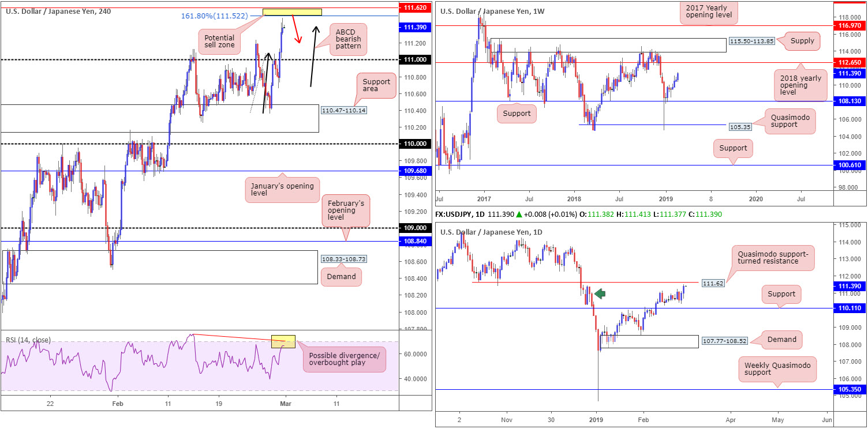868x429 pixels.
Task: Select the yellow sell zone rectangle on the 240 chart
Action: [292, 12]
